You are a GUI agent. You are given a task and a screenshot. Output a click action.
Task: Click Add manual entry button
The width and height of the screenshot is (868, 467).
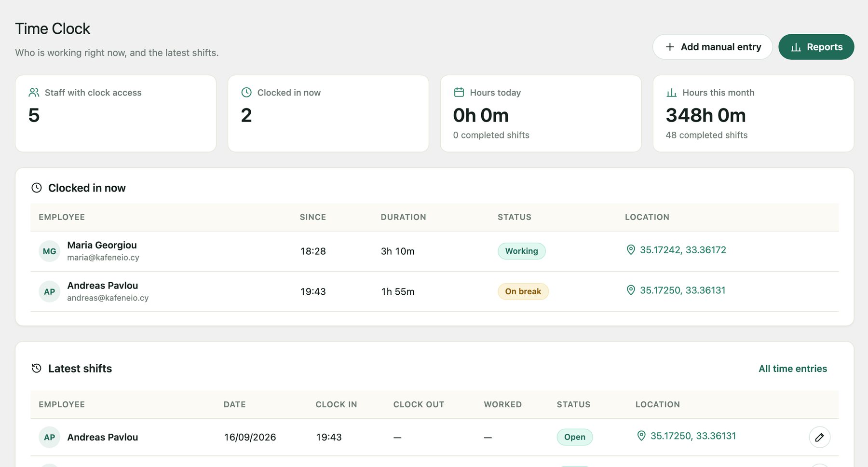(x=712, y=47)
